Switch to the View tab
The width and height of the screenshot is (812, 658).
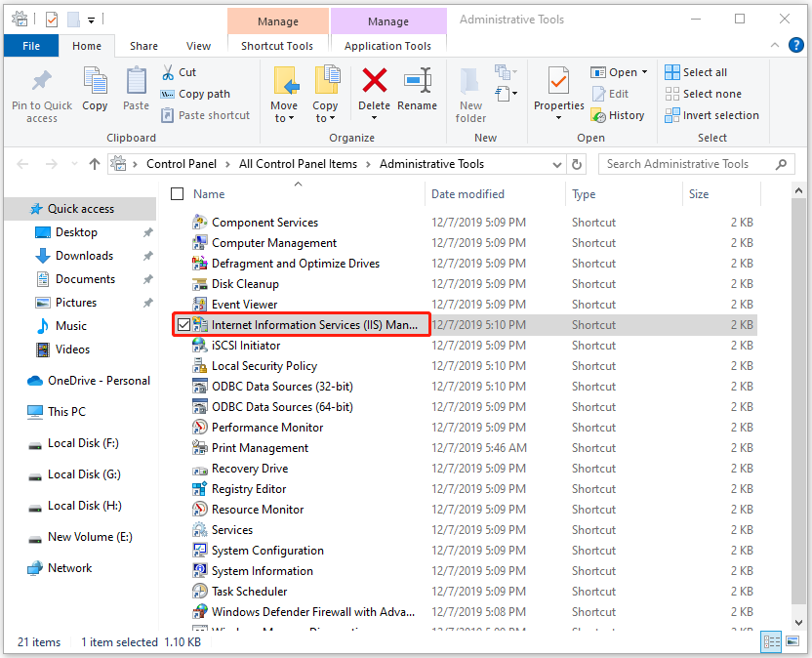(x=198, y=46)
